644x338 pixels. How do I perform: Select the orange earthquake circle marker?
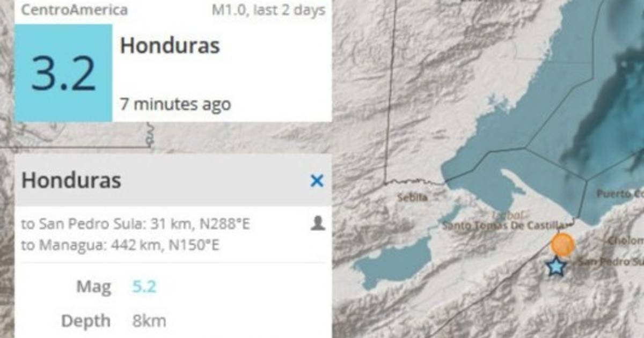(x=563, y=245)
